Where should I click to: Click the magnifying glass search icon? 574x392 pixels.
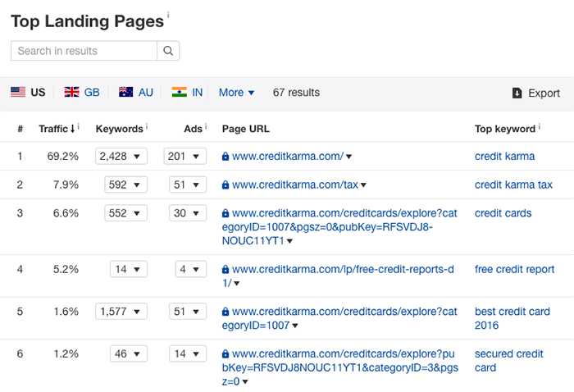(x=168, y=51)
